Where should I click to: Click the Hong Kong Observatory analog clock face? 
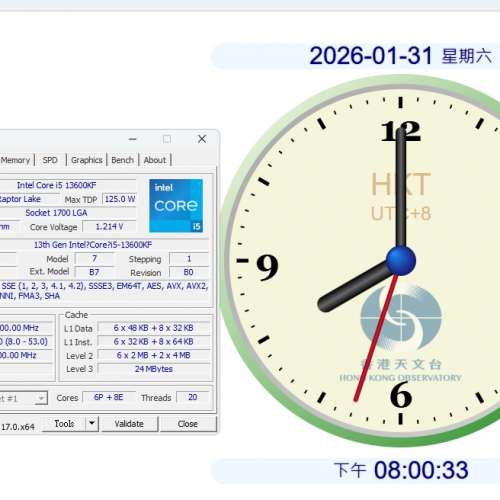pos(401,260)
